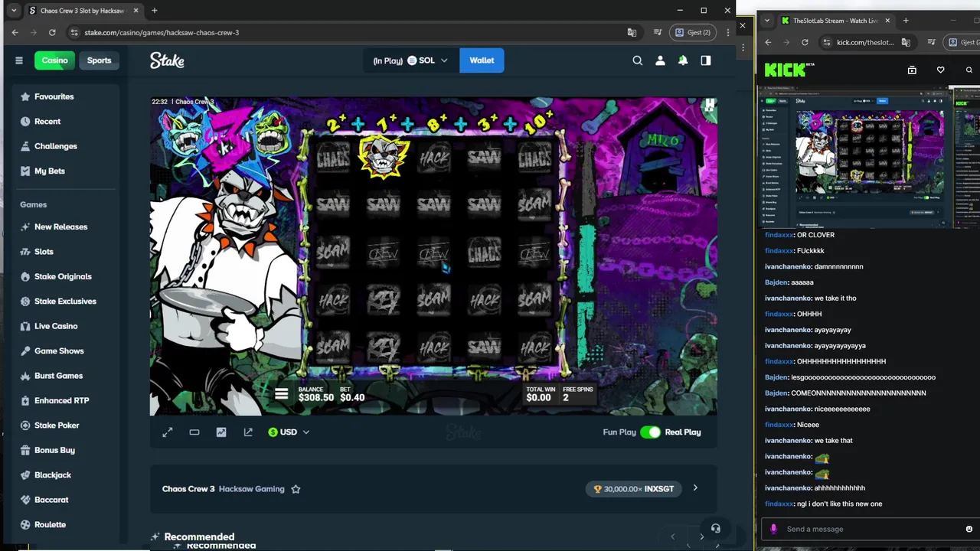Click translate page icon in Stake address bar
The width and height of the screenshot is (980, 551).
click(632, 32)
